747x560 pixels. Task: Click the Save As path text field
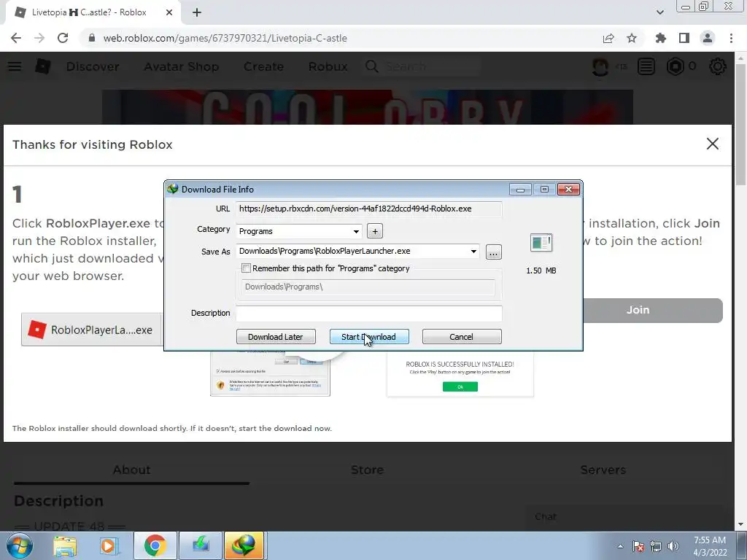click(x=352, y=251)
